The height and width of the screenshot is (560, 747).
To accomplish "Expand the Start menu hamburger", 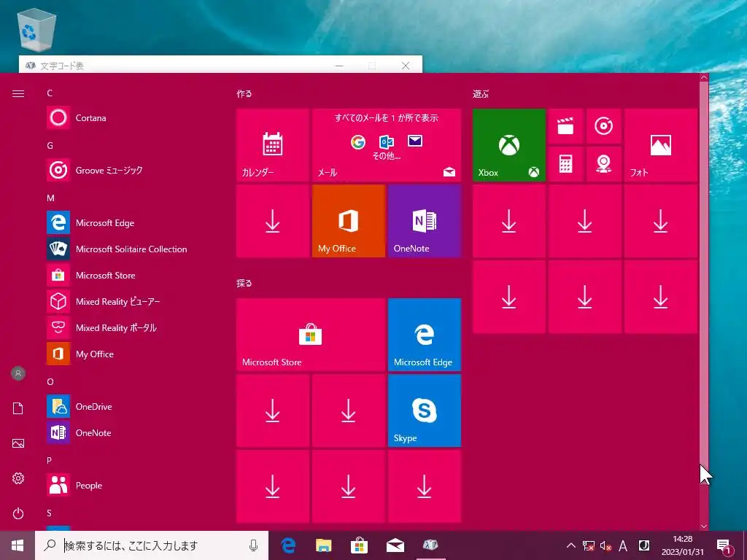I will pyautogui.click(x=18, y=93).
